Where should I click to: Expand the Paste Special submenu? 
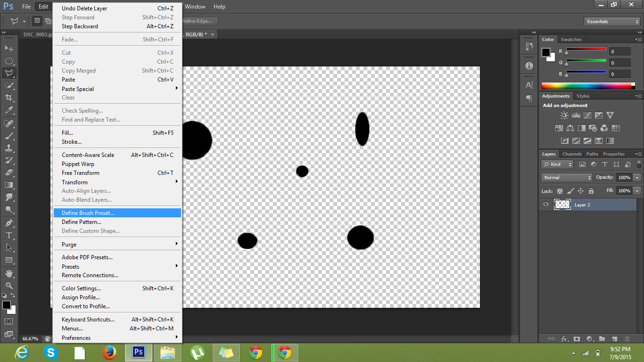pyautogui.click(x=117, y=89)
